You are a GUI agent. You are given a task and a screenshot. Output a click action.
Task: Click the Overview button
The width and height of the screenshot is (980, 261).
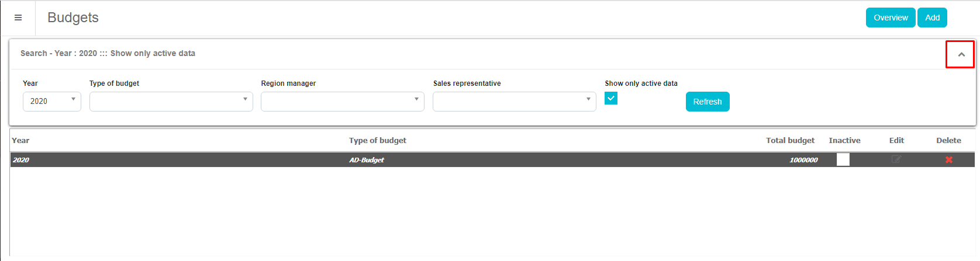point(890,18)
